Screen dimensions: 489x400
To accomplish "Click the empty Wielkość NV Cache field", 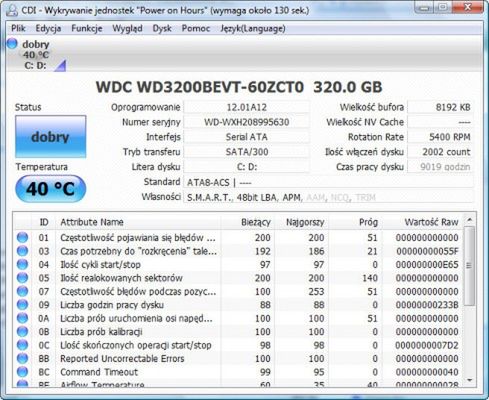I will tap(440, 122).
